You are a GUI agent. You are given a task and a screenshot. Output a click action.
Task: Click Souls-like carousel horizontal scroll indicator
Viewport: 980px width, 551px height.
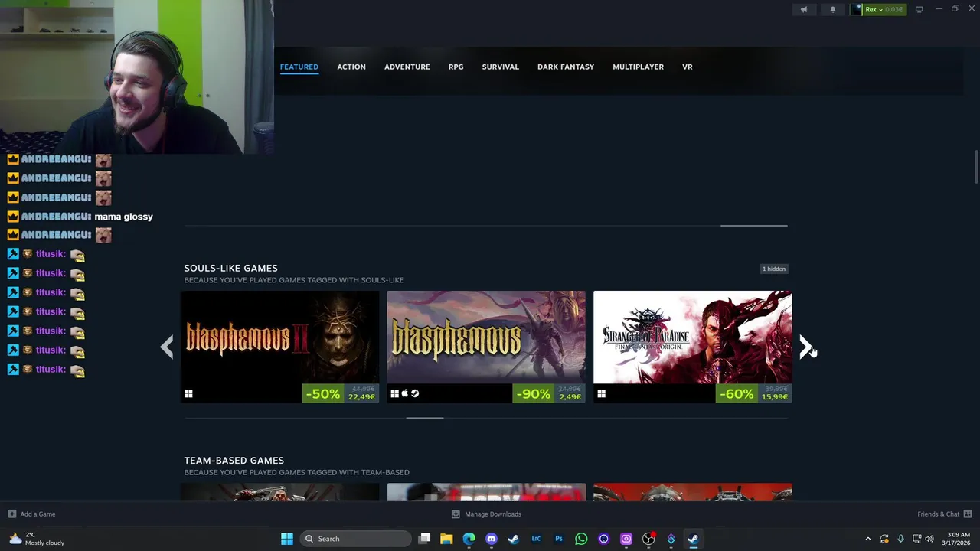coord(425,418)
